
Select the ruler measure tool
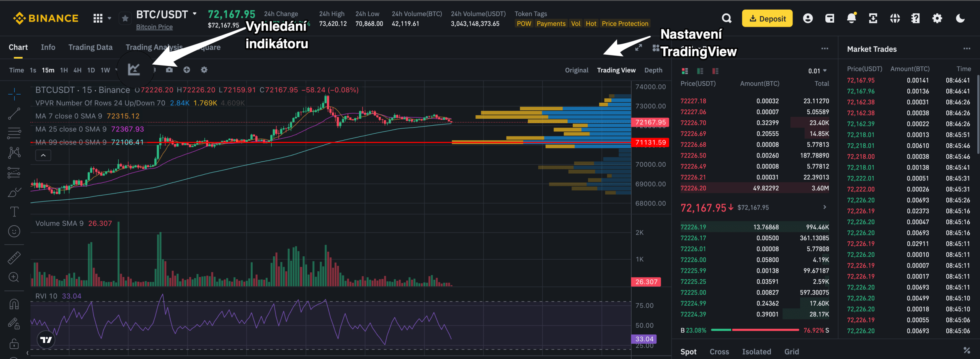coord(14,257)
